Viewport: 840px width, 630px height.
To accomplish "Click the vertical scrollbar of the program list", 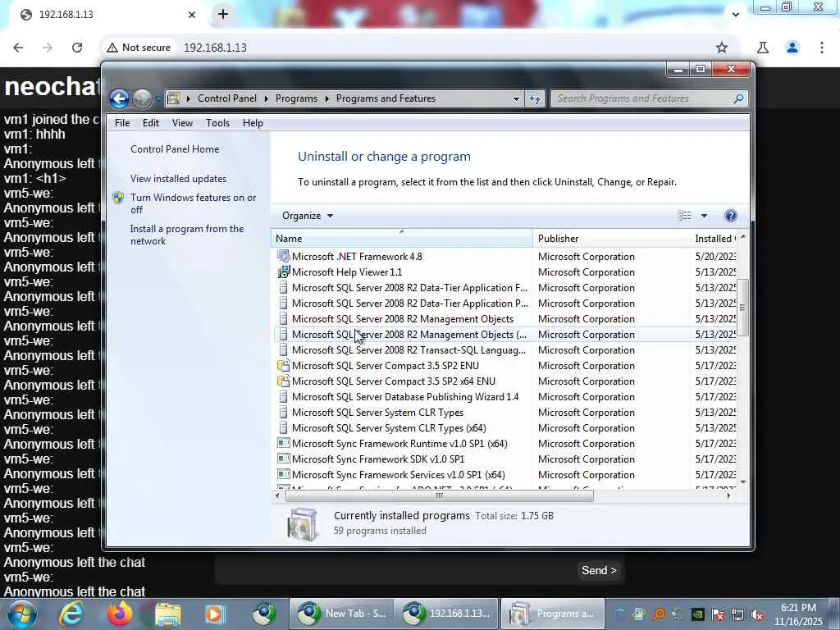I will pyautogui.click(x=742, y=307).
